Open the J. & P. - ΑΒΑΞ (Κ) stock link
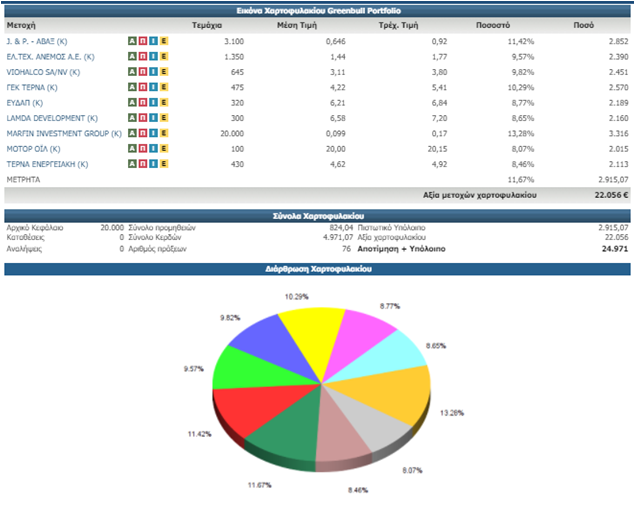 point(37,41)
